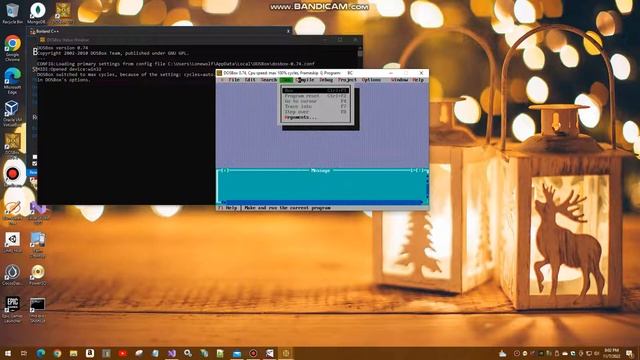Click Message window horizontal scrollbar
Screen dimensions: 640x360
tap(322, 202)
